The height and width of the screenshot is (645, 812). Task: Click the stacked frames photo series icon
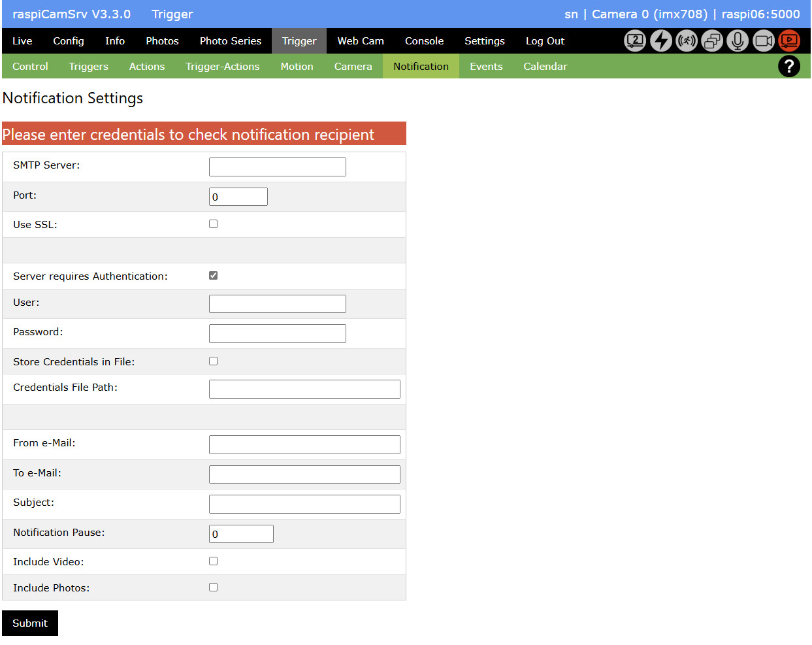tap(712, 41)
